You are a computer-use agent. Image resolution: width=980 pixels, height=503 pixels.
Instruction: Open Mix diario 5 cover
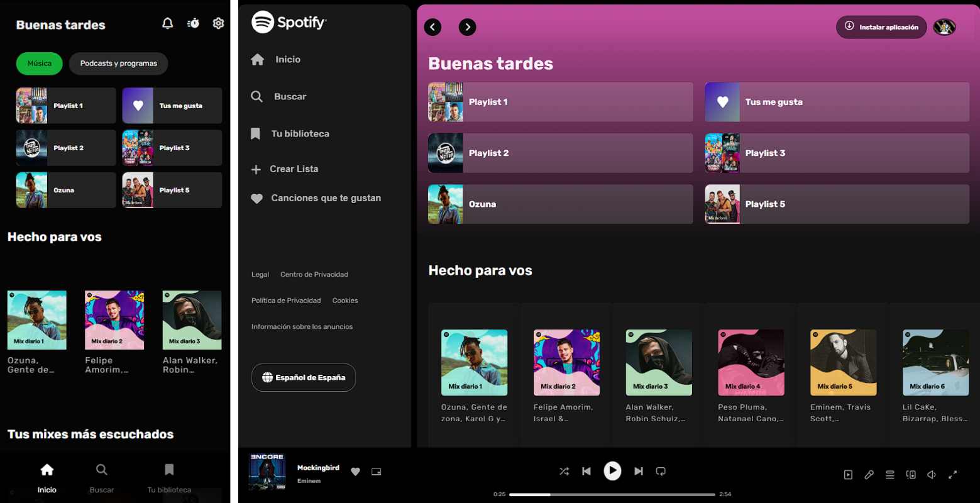[844, 363]
